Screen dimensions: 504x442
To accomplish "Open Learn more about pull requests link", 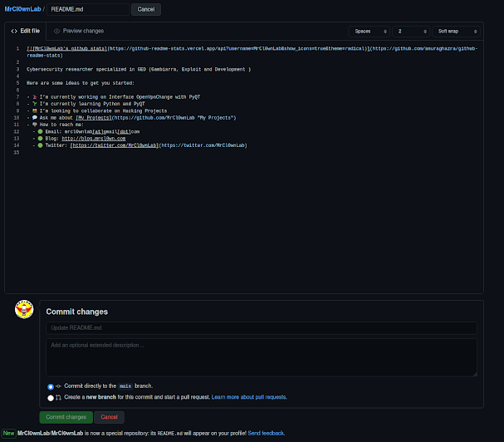I will (249, 397).
